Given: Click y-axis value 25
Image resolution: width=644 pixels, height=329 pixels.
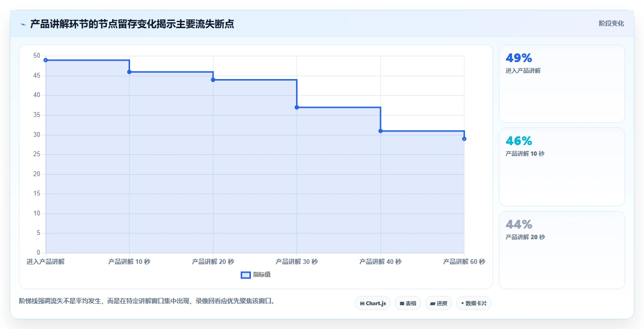Looking at the screenshot, I should click(37, 154).
